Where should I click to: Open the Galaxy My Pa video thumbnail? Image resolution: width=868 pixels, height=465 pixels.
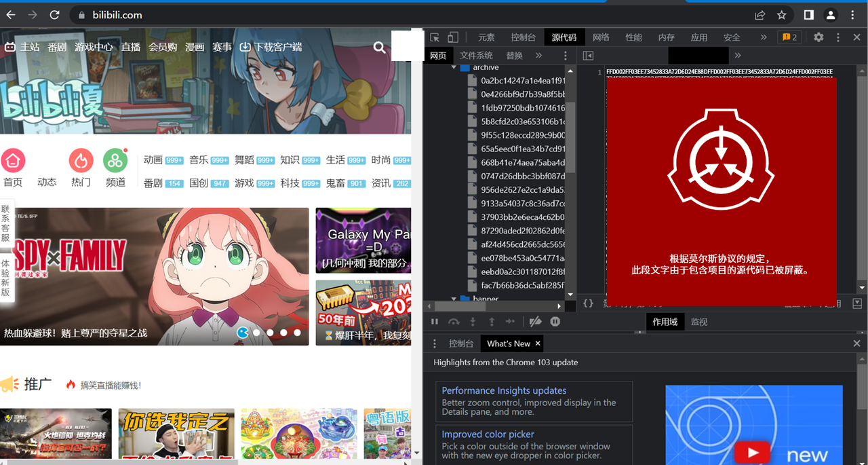pyautogui.click(x=363, y=240)
